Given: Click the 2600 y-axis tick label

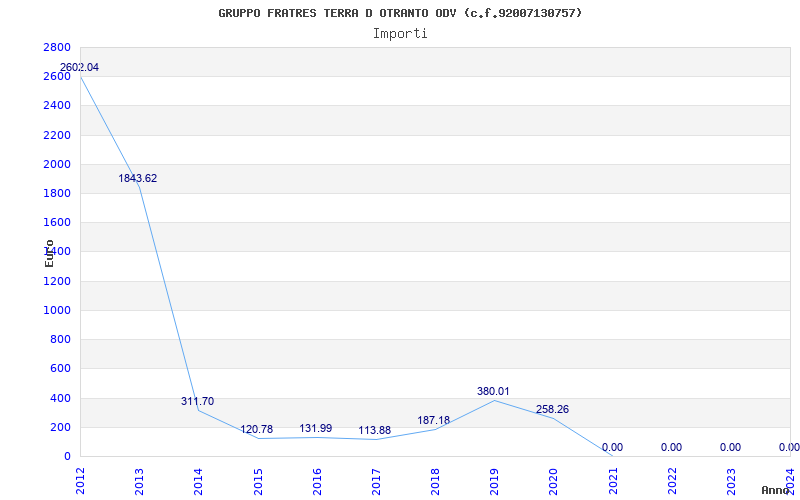Looking at the screenshot, I should click(57, 77).
